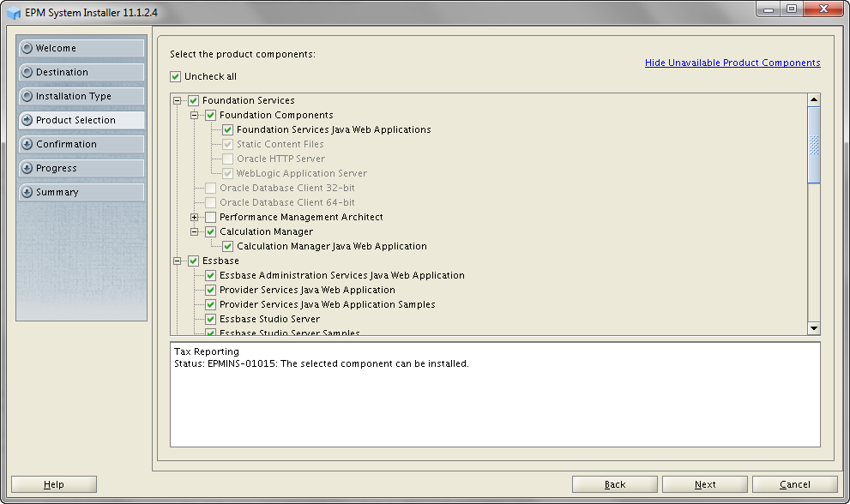Image resolution: width=850 pixels, height=504 pixels.
Task: Click the Progress step arrow icon
Action: coord(28,169)
